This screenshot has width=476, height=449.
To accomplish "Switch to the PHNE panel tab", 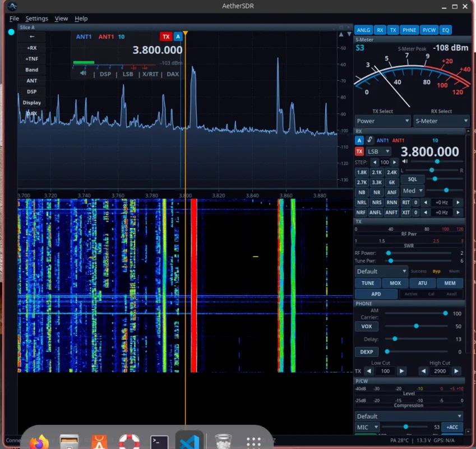I will [x=409, y=30].
